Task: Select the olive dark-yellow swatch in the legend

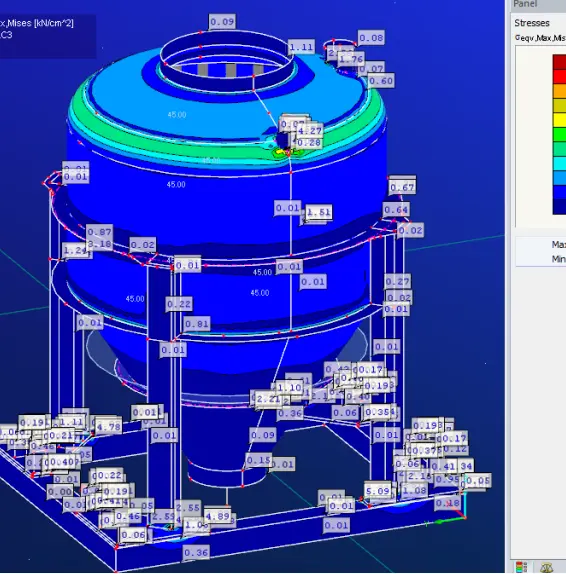Action: 559,106
